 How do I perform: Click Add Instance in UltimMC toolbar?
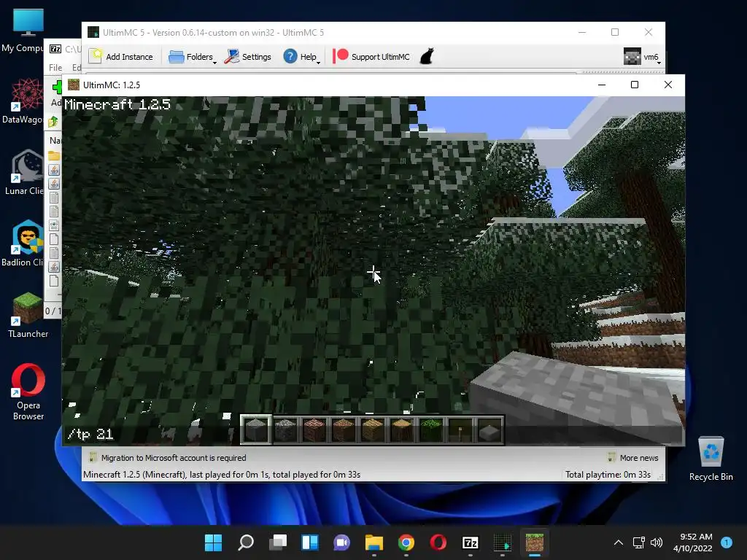(x=121, y=57)
